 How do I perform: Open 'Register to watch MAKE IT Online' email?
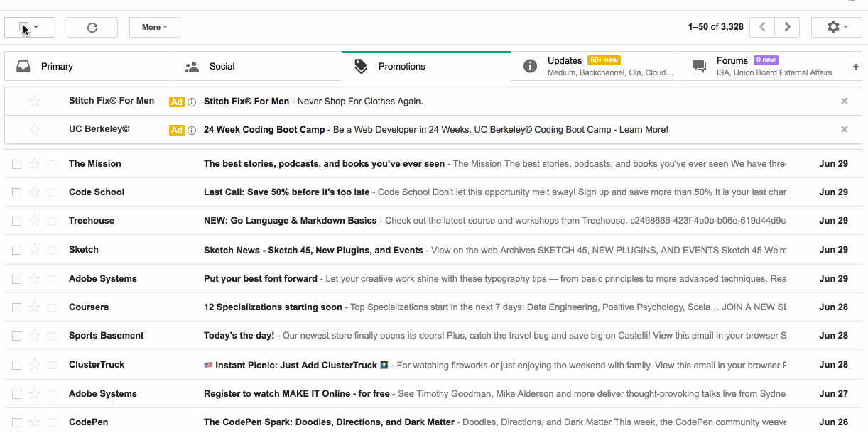pos(433,394)
